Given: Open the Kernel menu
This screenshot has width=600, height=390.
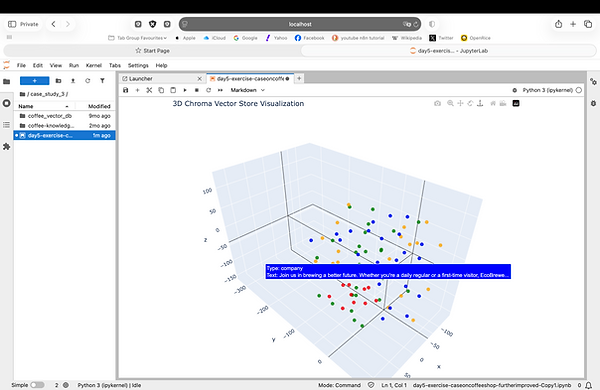Looking at the screenshot, I should (94, 65).
